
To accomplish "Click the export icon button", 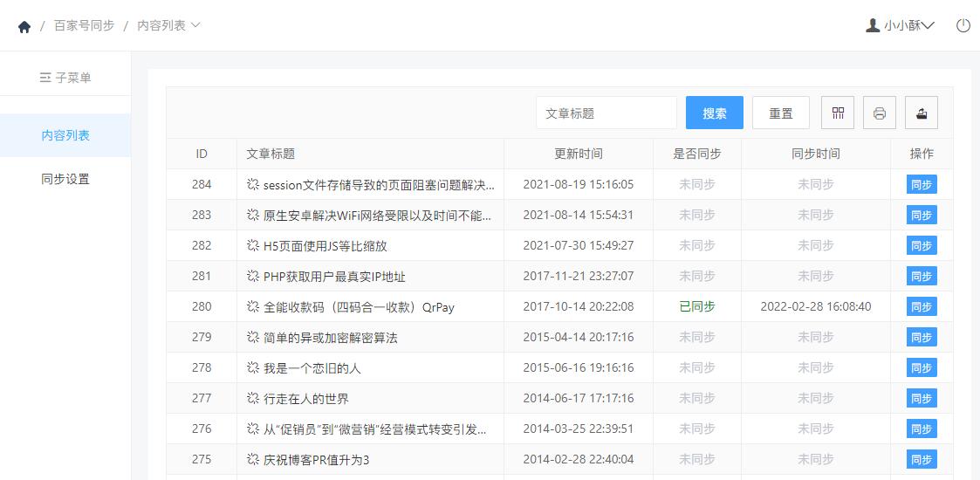I will click(x=922, y=113).
